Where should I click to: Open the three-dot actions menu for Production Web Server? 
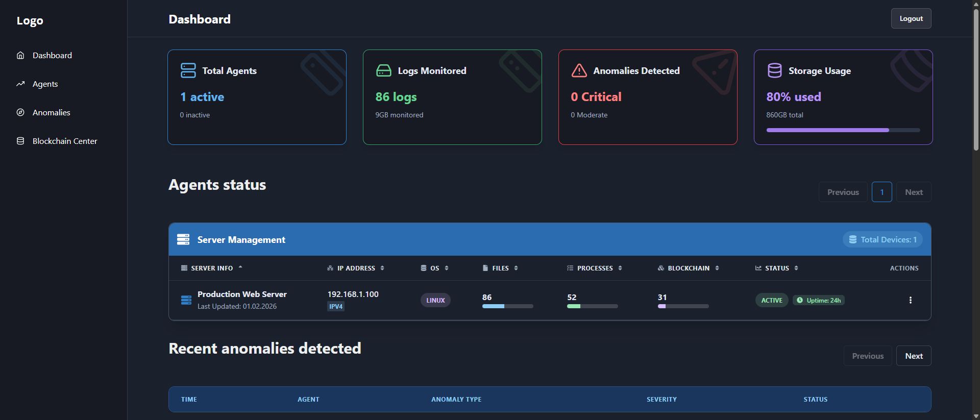[x=910, y=300]
